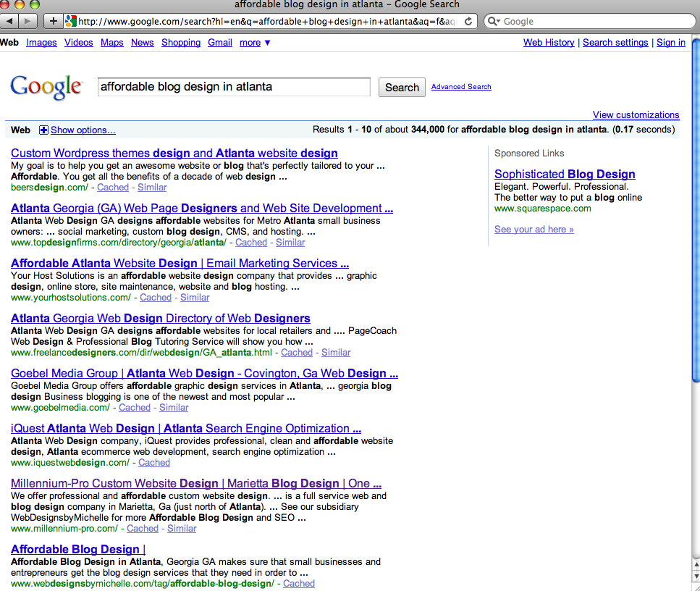Screen dimensions: 700x591
Task: Click the address bar URL field
Action: pos(266,21)
